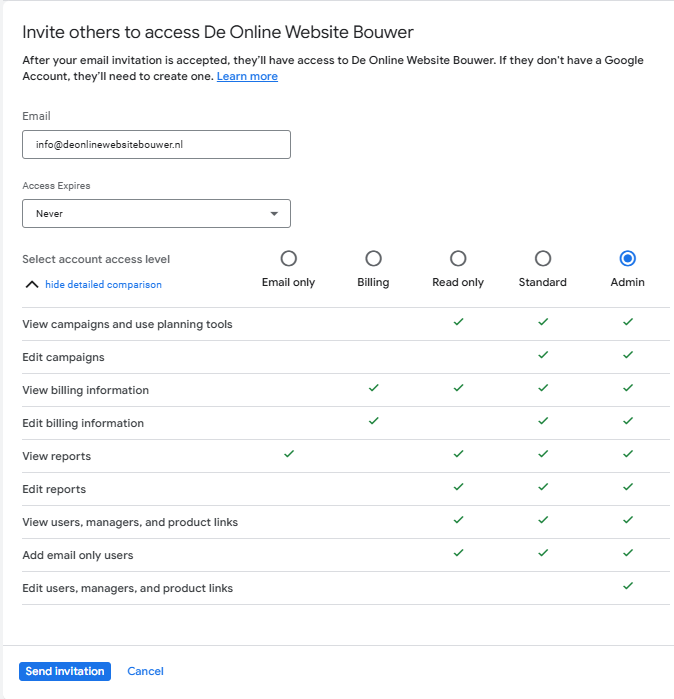This screenshot has height=699, width=674.
Task: Click the 'View billing information' row label
Action: [86, 390]
